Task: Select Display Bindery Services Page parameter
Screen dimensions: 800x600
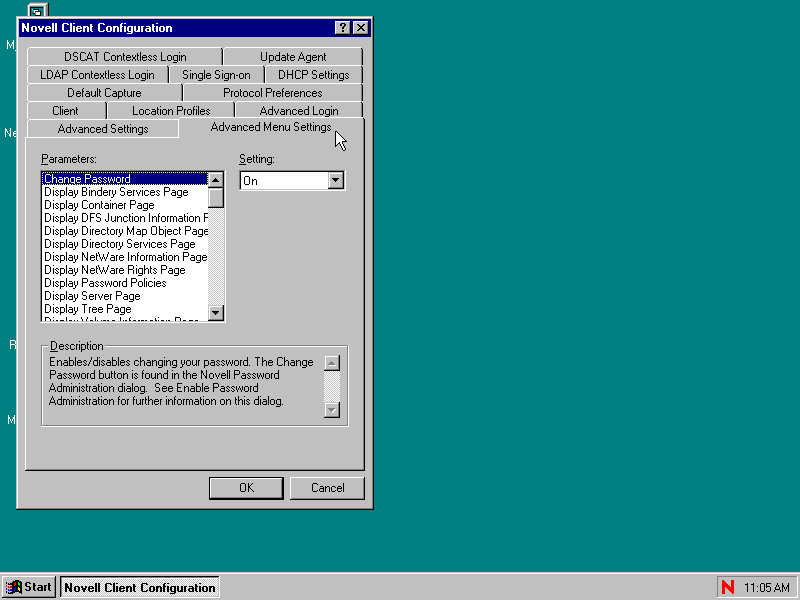Action: pyautogui.click(x=125, y=192)
